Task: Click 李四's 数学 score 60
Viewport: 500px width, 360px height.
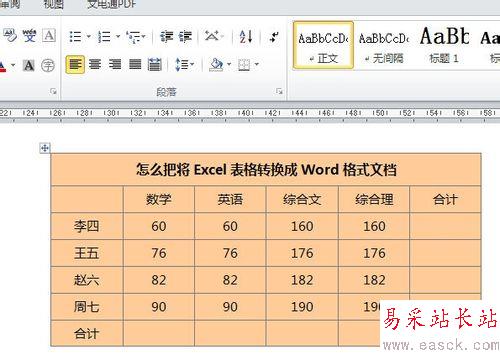Action: pos(159,226)
